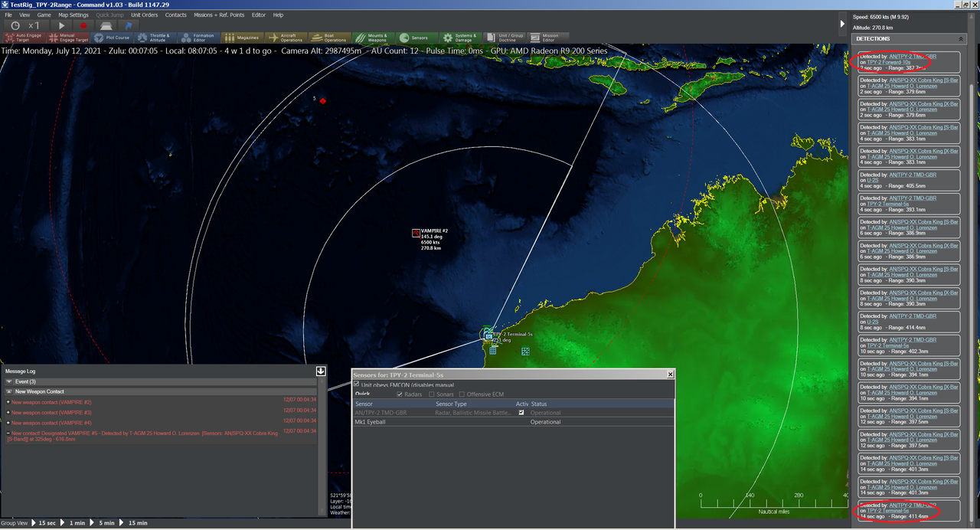
Task: Open the Unit Orders menu
Action: pyautogui.click(x=145, y=15)
